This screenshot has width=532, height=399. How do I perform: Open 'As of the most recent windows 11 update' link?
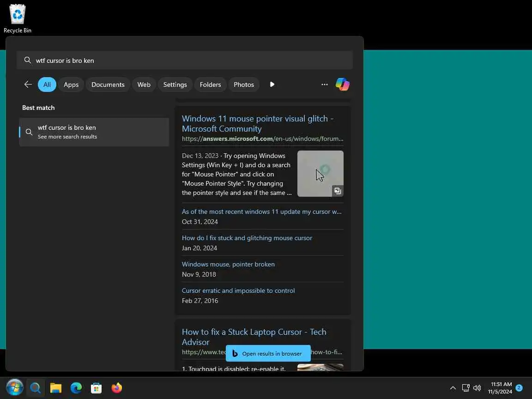point(261,212)
